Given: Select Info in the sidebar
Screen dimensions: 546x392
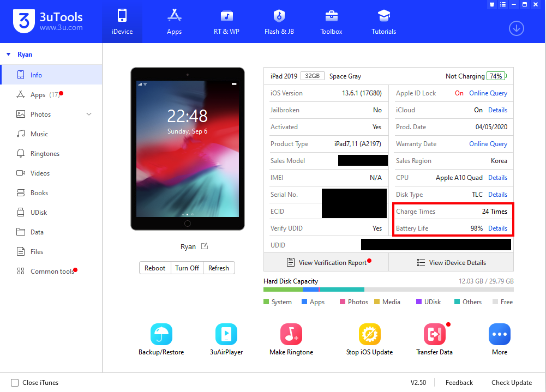Looking at the screenshot, I should (51, 75).
